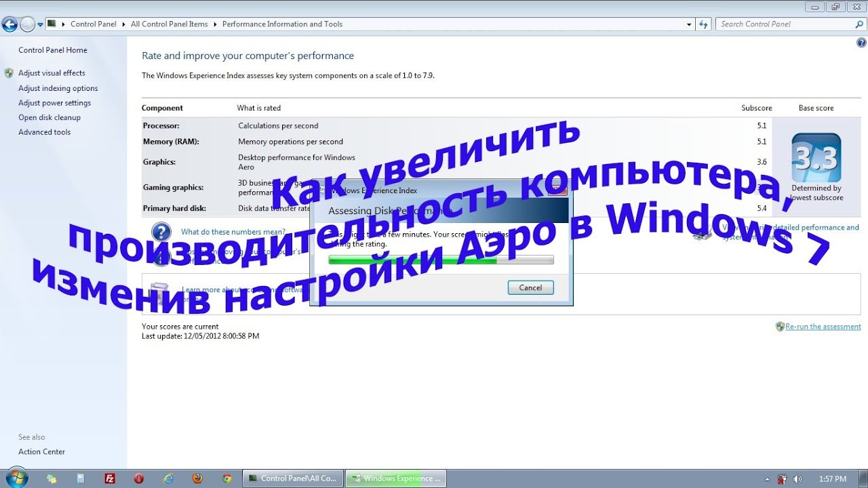Open Adjust visual effects
The image size is (868, 488).
pyautogui.click(x=52, y=73)
